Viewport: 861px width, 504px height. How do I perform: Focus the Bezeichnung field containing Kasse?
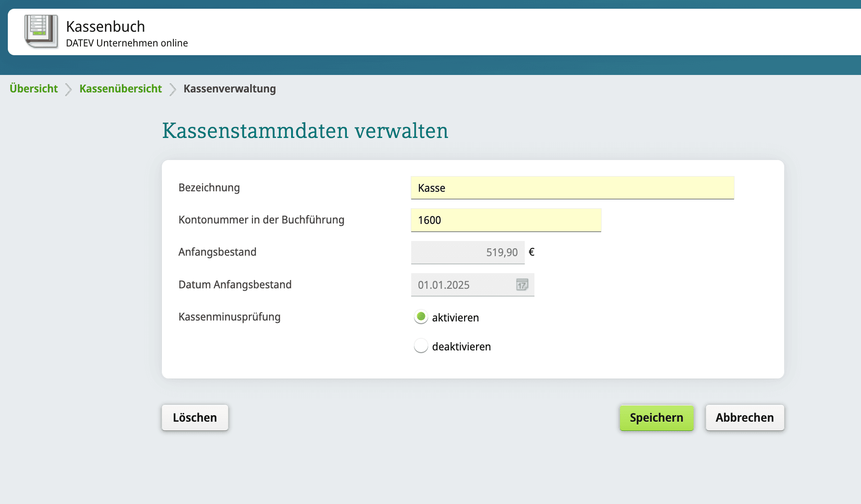pyautogui.click(x=572, y=188)
